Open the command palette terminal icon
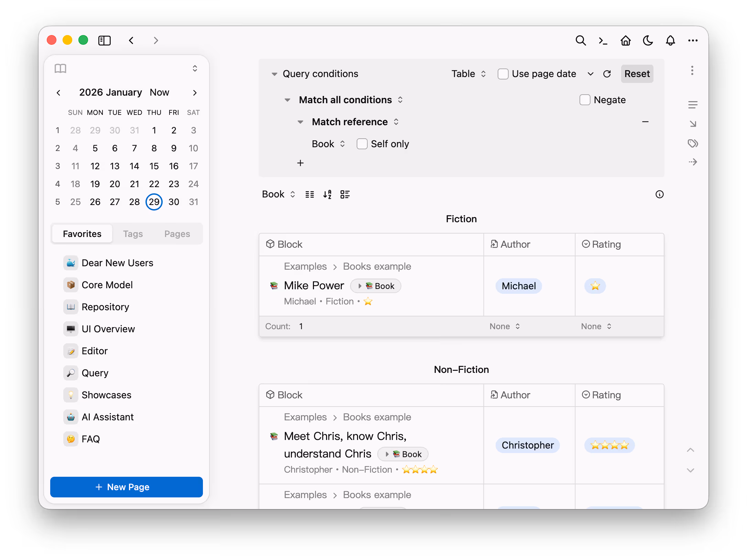The image size is (747, 560). click(x=603, y=41)
